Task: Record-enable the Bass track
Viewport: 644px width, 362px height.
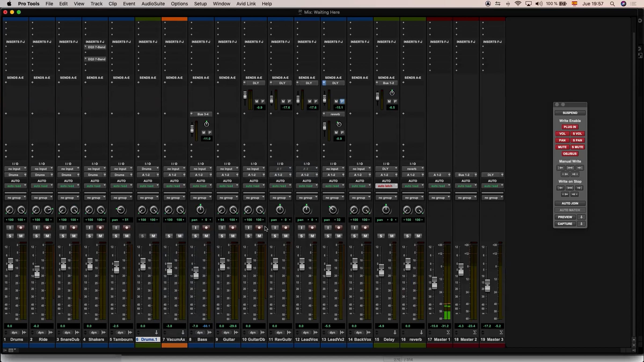Action: coord(206,228)
